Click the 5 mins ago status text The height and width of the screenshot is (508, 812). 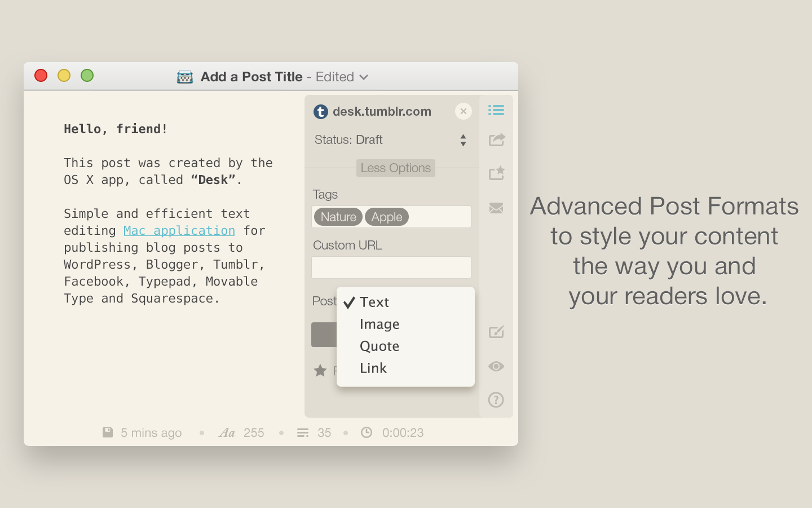(x=151, y=433)
